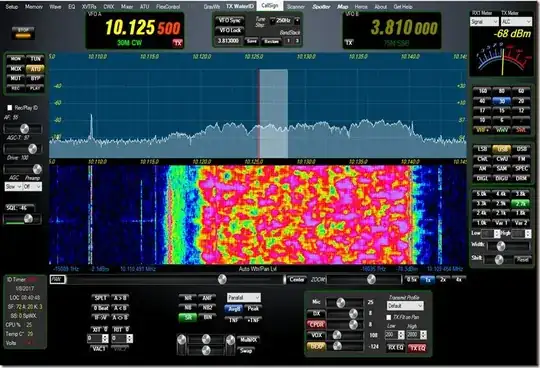Screen dimensions: 540x368
Task: Open the Scanner menu item
Action: pos(296,7)
